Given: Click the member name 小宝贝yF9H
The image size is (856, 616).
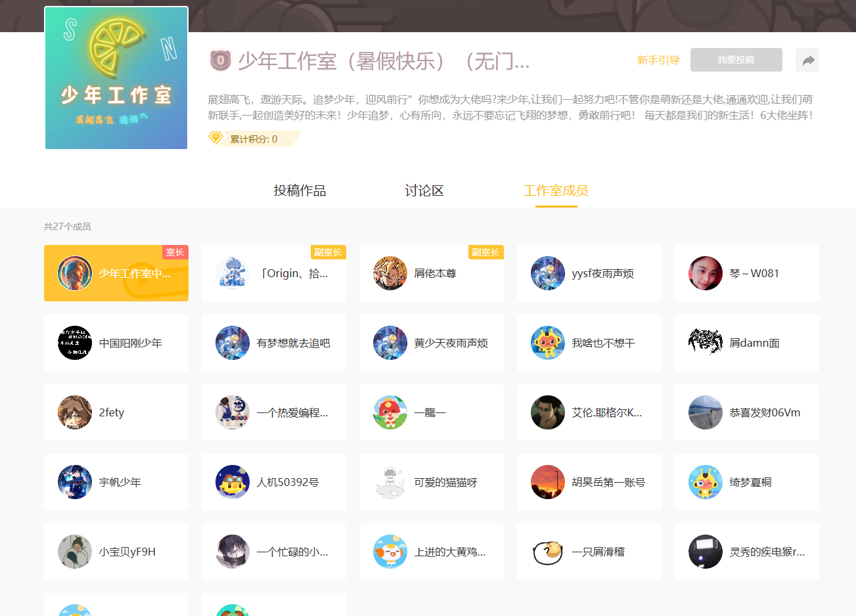Looking at the screenshot, I should [x=127, y=552].
